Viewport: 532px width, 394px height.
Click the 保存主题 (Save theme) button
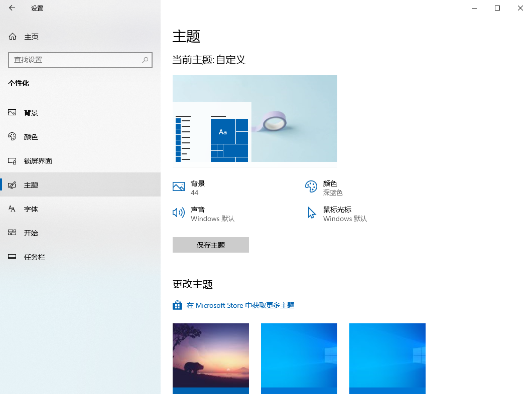210,245
